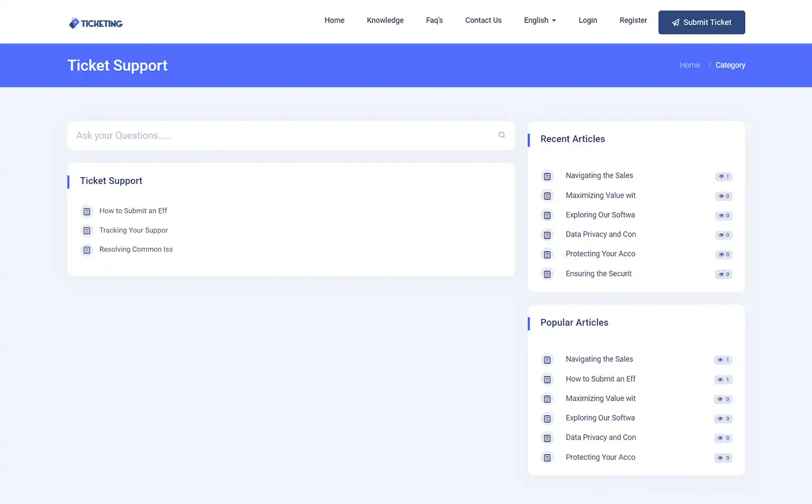Click the Submit Ticket button
This screenshot has height=504, width=812.
click(701, 22)
